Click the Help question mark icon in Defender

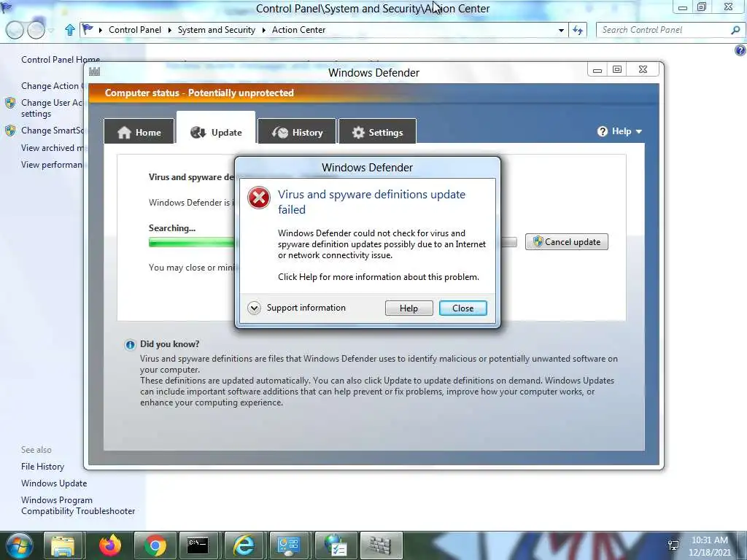[602, 131]
